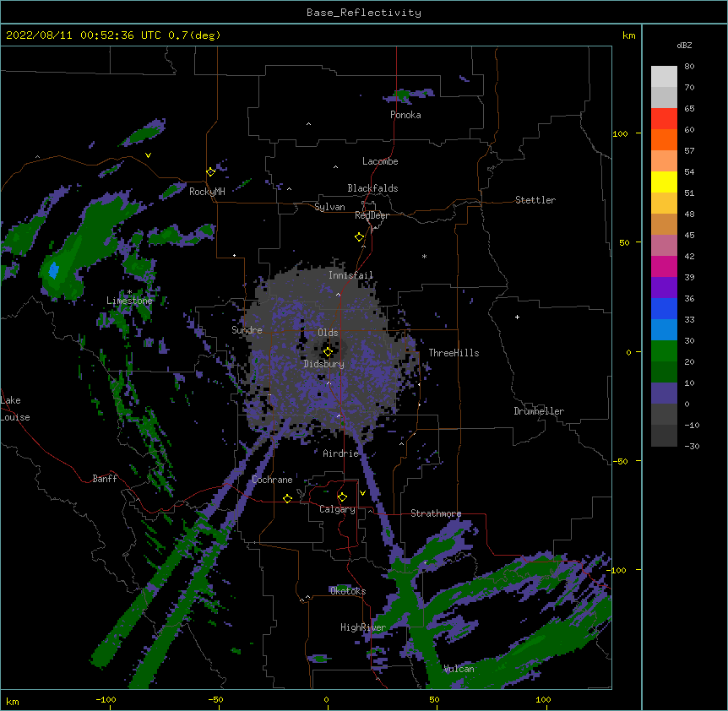Screen dimensions: 728x711
Task: Click the Vulcan label
Action: coord(459,669)
